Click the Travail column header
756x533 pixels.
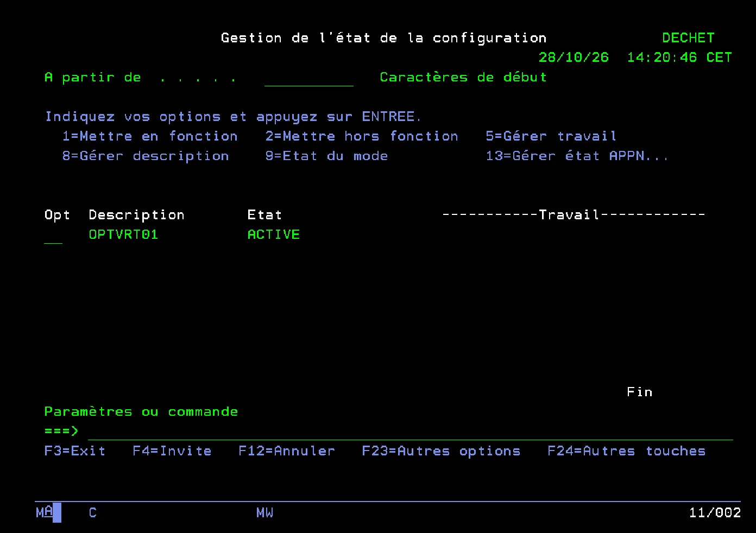click(574, 215)
